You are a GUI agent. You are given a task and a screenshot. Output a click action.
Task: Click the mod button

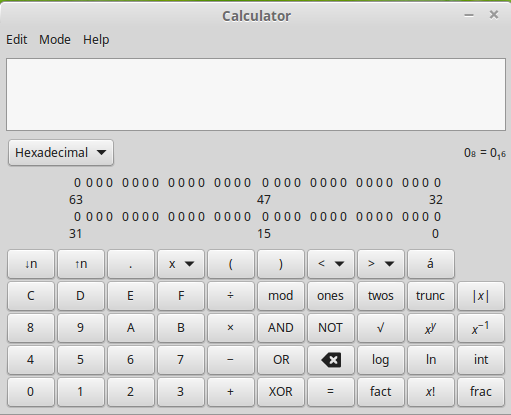coord(281,296)
